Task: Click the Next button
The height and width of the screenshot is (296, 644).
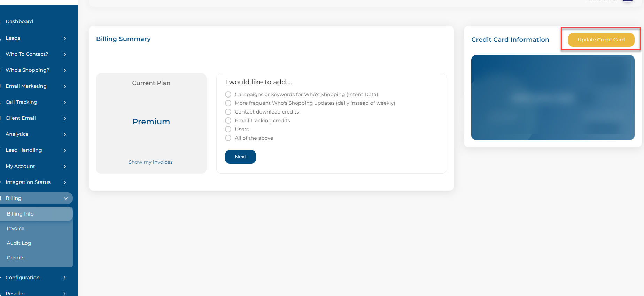Action: (x=240, y=157)
